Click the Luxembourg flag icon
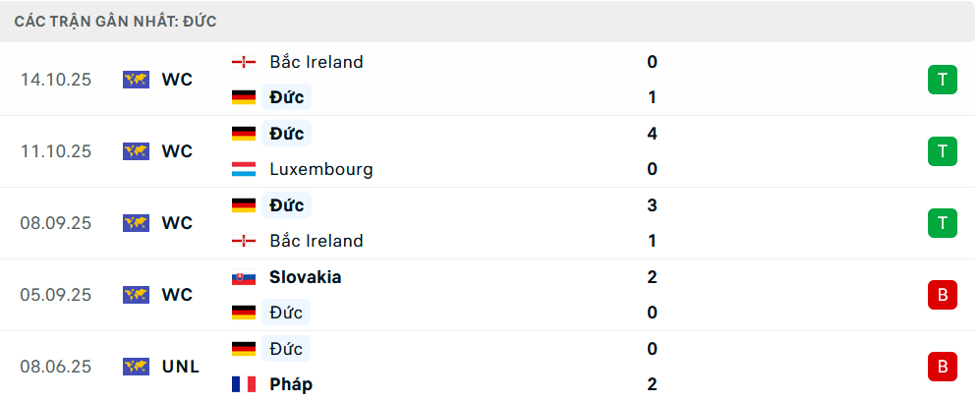 tap(243, 169)
